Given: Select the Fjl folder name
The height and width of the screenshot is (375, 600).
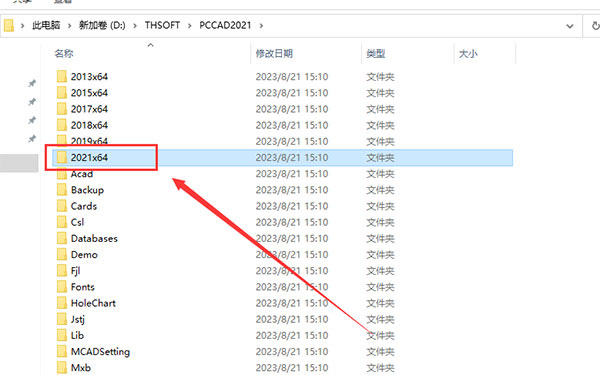Looking at the screenshot, I should click(75, 271).
